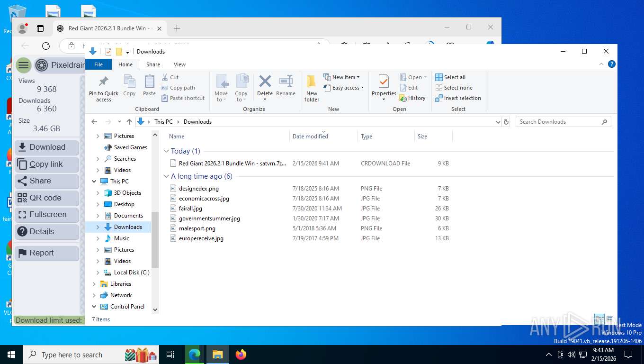Open Easy access dropdown
The height and width of the screenshot is (364, 644).
click(x=344, y=88)
